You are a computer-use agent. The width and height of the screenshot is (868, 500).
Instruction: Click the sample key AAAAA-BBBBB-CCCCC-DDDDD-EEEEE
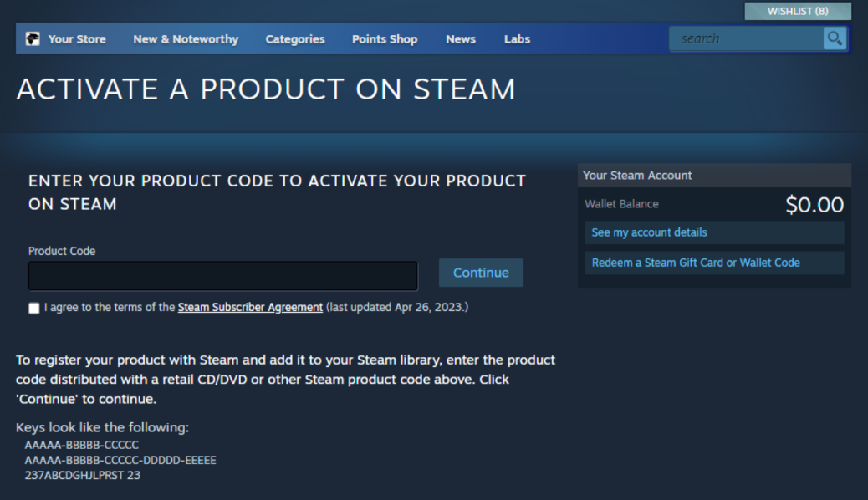(x=120, y=460)
